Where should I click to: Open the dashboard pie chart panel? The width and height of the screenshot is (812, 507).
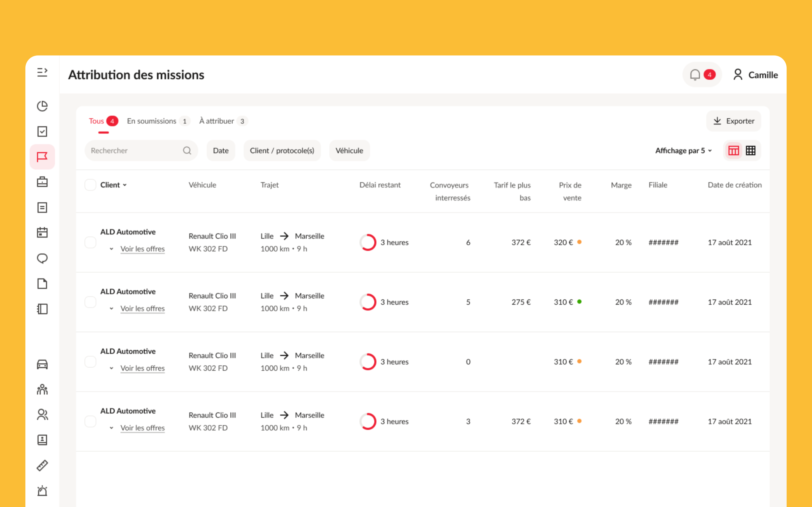42,106
